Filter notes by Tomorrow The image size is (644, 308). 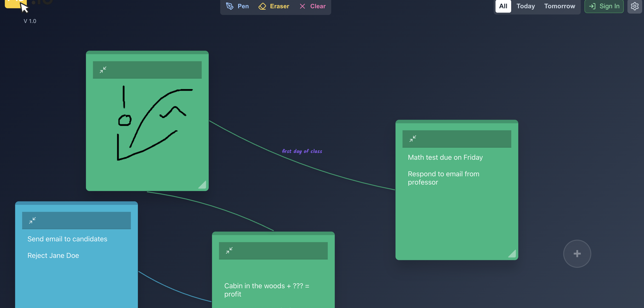559,6
